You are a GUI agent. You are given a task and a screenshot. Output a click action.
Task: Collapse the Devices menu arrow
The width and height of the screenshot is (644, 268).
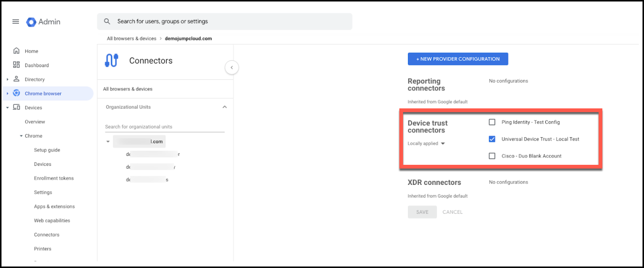click(7, 108)
